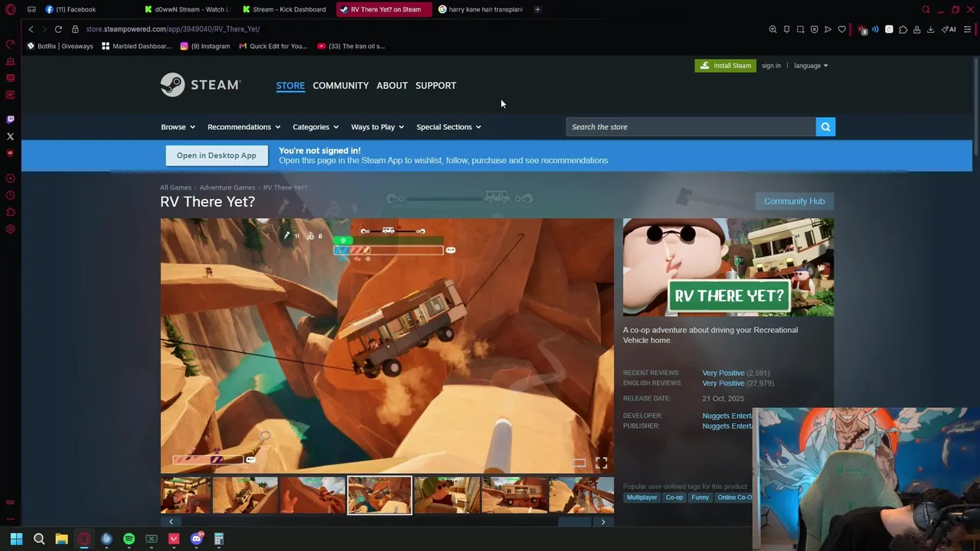Open the COMMUNITY menu
Screen dimensions: 980x551
341,85
